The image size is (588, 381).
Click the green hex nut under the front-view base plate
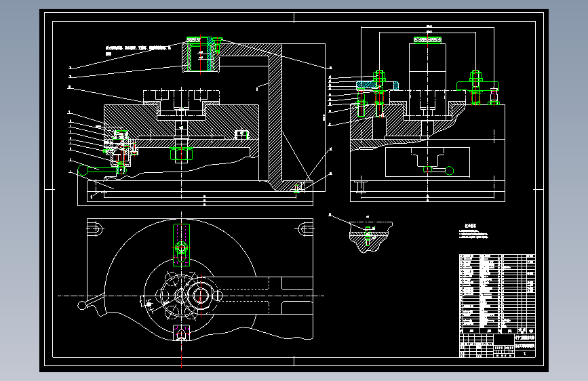[182, 153]
